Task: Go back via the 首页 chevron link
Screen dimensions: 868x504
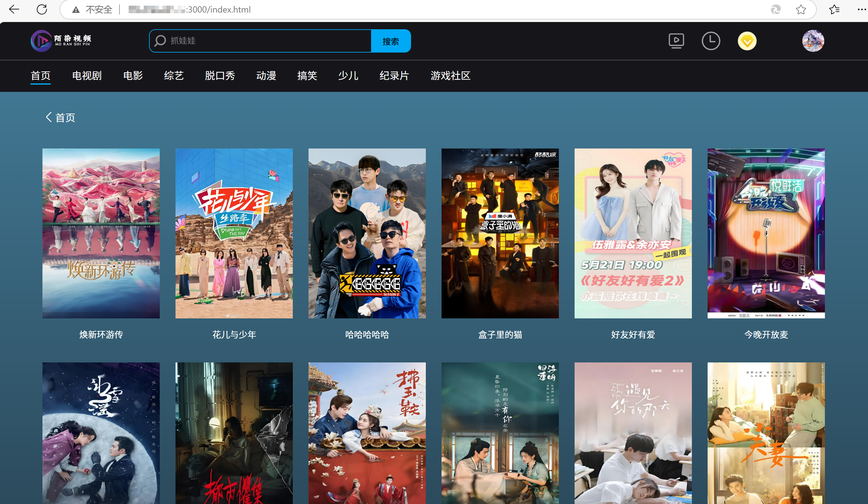Action: (61, 117)
